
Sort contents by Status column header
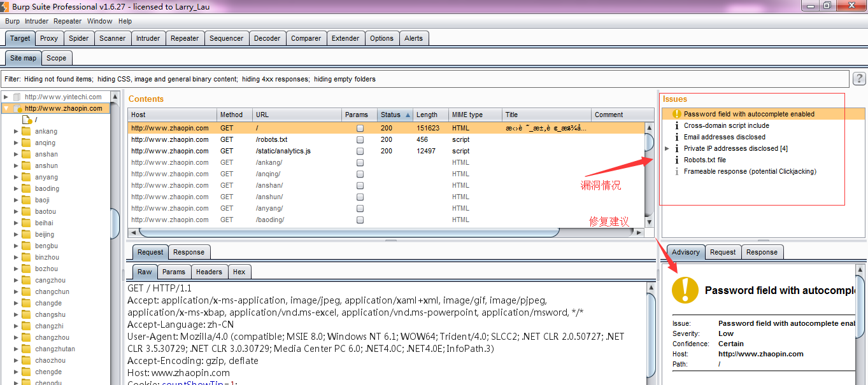395,115
